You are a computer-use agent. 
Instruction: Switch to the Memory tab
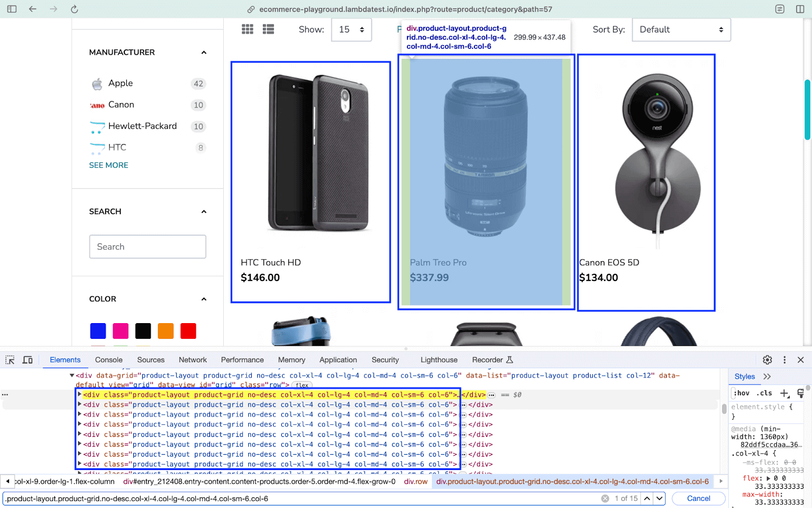click(x=292, y=360)
